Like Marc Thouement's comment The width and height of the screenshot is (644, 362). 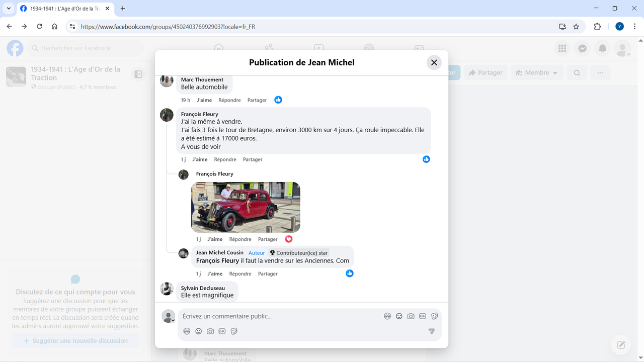coord(204,100)
